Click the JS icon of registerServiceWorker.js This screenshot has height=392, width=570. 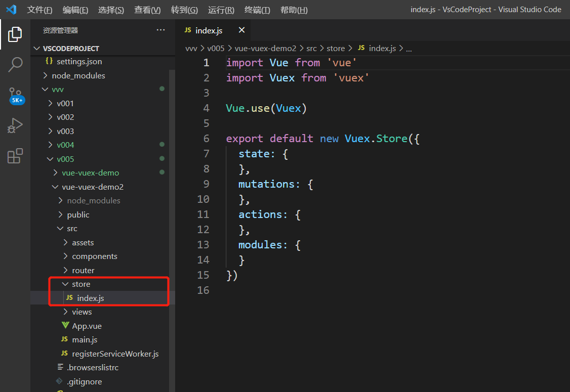coord(64,354)
